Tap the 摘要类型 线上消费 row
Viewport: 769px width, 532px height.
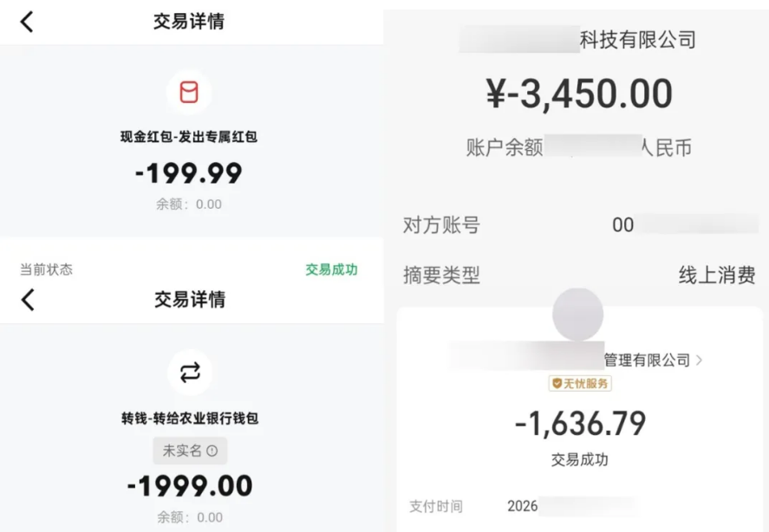point(579,275)
